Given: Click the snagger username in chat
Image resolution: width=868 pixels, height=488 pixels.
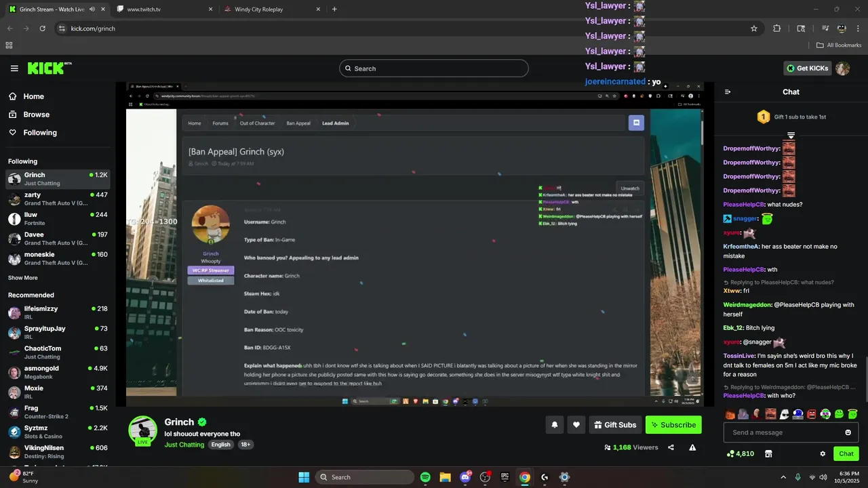Looking at the screenshot, I should point(745,219).
